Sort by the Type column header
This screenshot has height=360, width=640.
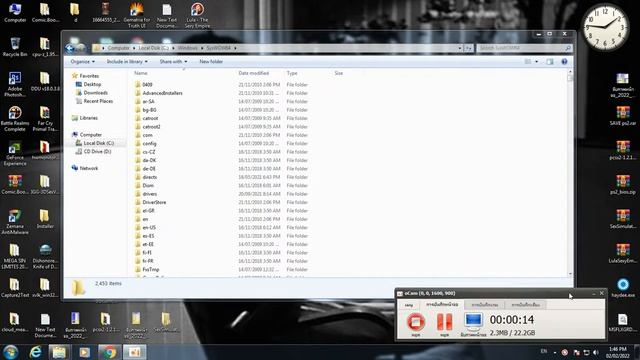tap(292, 73)
